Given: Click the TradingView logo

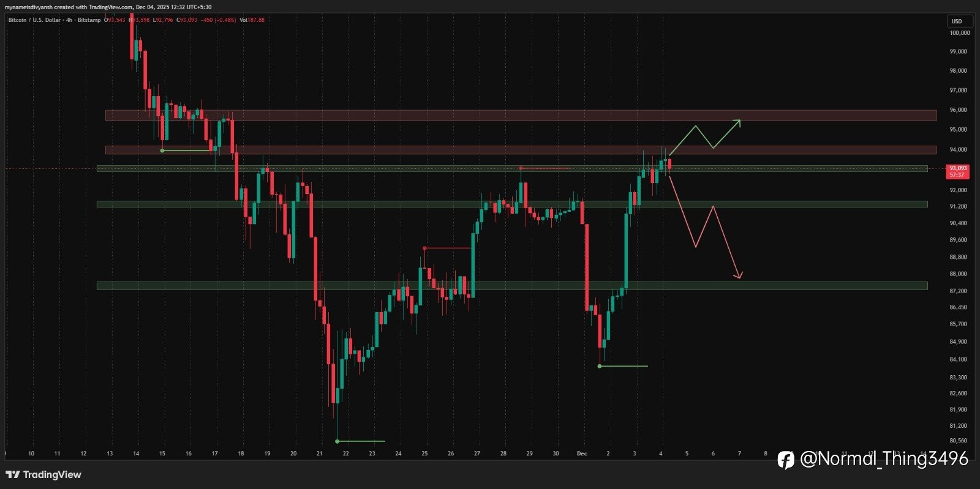Looking at the screenshot, I should click(x=43, y=474).
